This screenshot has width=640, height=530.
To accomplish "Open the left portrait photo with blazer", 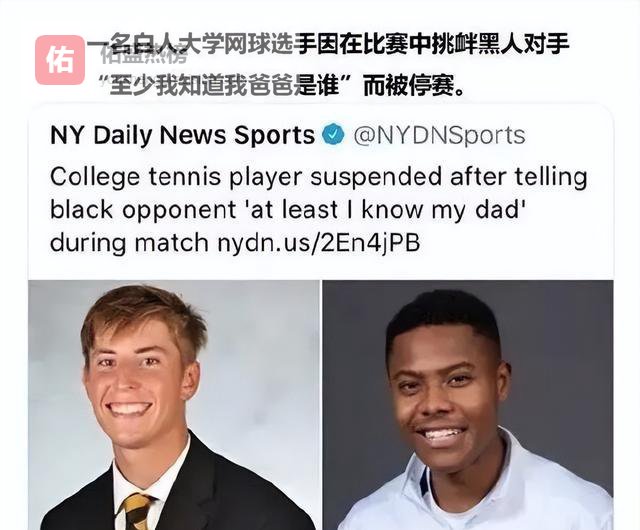I will (x=174, y=405).
